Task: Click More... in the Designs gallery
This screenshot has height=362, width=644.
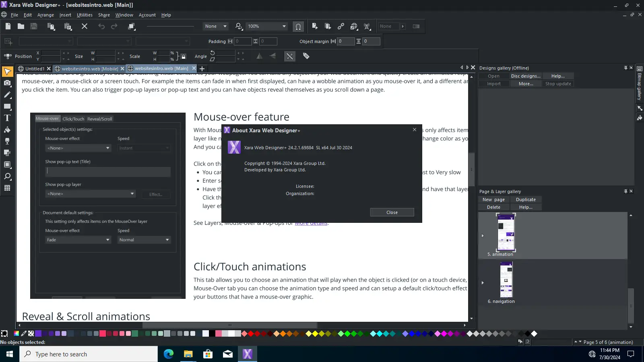Action: [526, 84]
